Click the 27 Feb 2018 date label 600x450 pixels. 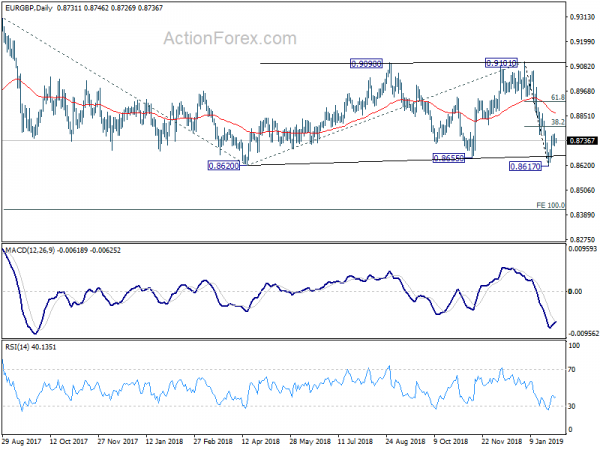213,442
